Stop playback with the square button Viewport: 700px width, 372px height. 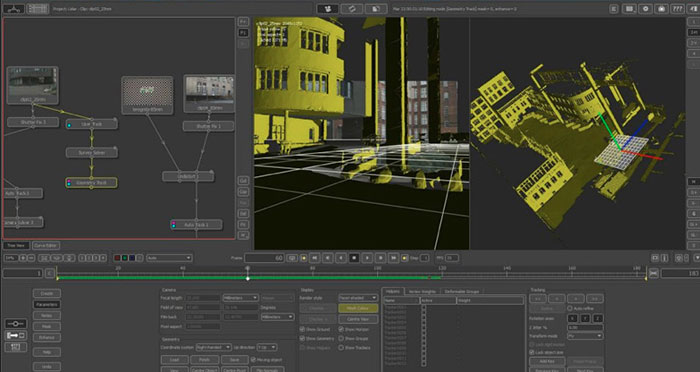coord(354,258)
